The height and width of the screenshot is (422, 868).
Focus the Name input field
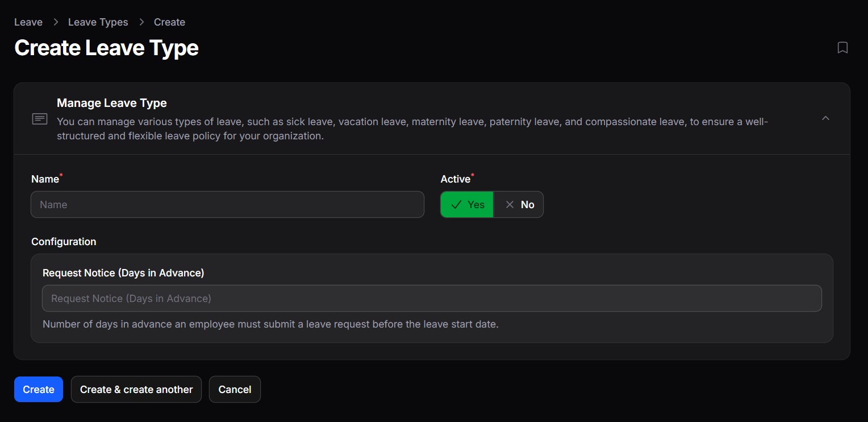click(x=227, y=205)
